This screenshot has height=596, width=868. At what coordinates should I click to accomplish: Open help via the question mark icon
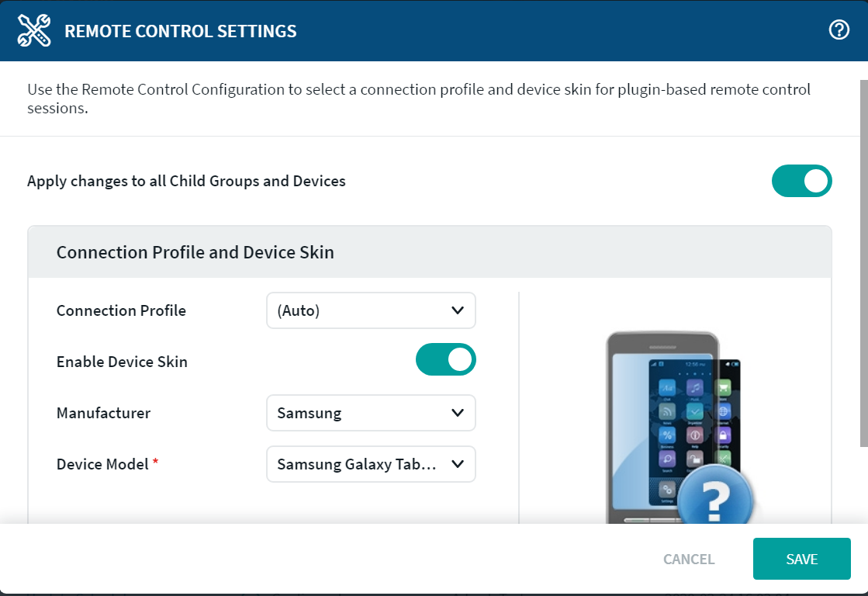pyautogui.click(x=839, y=30)
